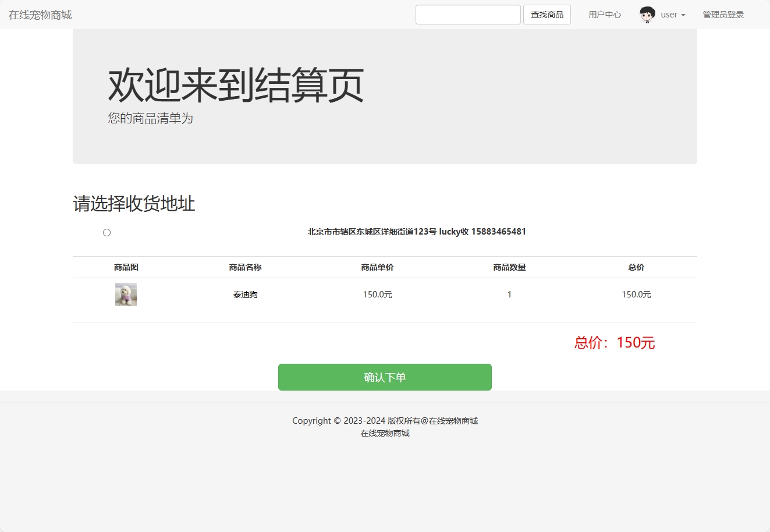The height and width of the screenshot is (532, 770).
Task: Open the user dropdown menu
Action: (x=669, y=15)
